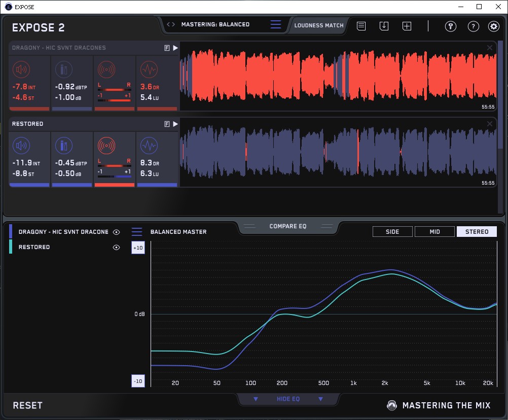Image resolution: width=508 pixels, height=420 pixels.
Task: Click the Expose 2 logo title
Action: tap(38, 27)
